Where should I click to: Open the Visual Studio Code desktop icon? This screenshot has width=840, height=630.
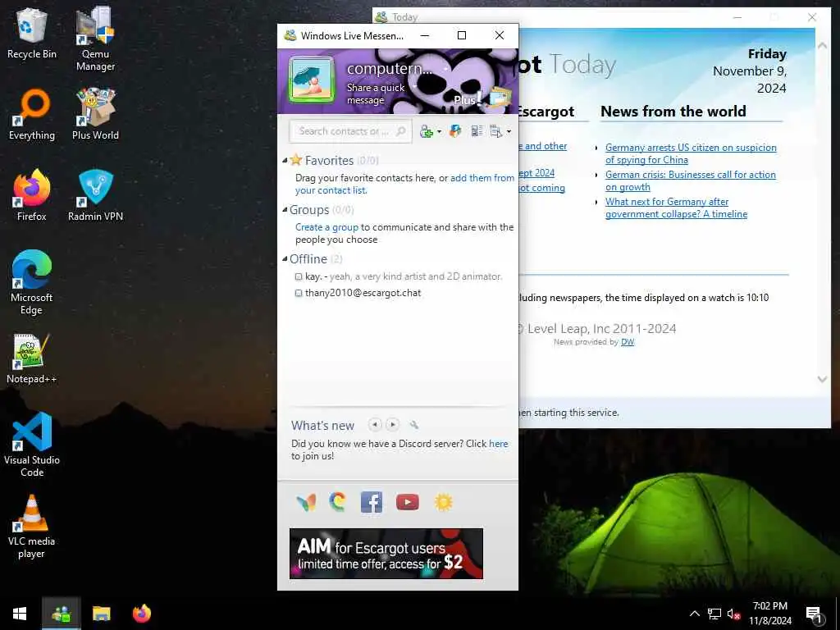click(x=32, y=445)
